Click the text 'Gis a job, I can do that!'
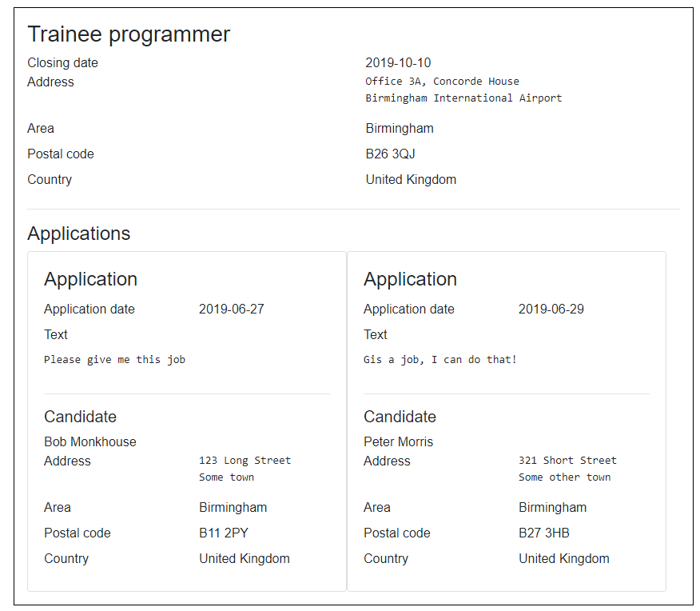The height and width of the screenshot is (611, 700). (440, 360)
